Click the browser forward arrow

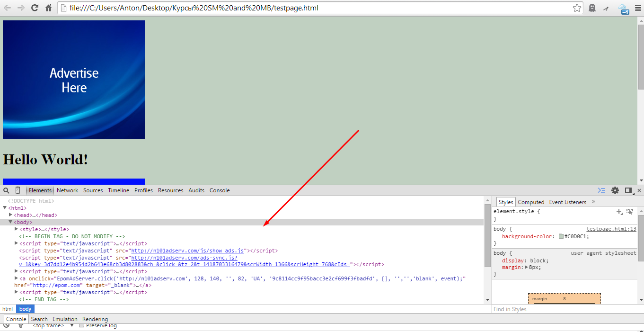[x=21, y=8]
